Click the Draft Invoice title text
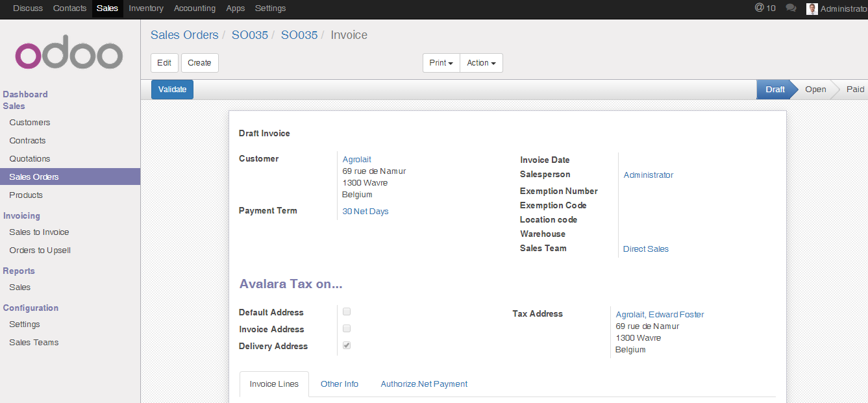This screenshot has width=868, height=403. point(264,134)
